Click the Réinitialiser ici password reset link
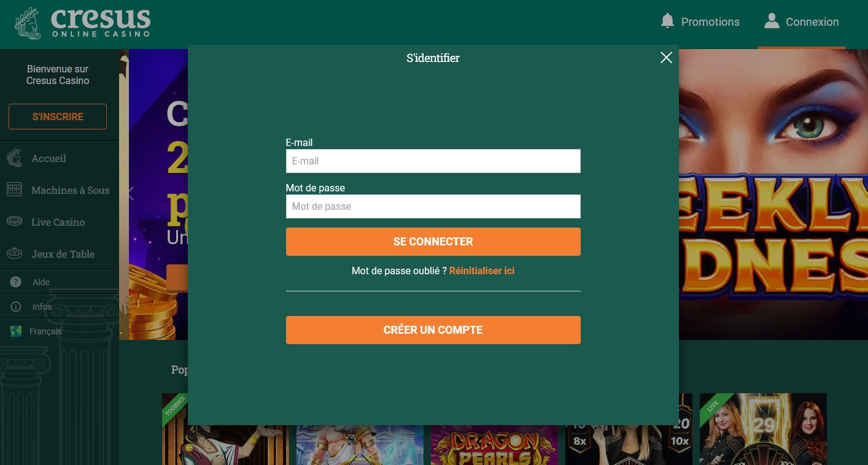 (x=482, y=271)
